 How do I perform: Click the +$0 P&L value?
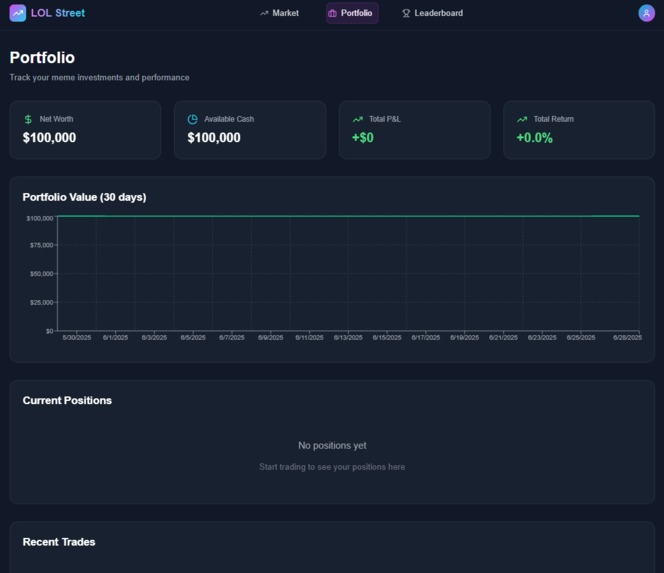point(362,138)
